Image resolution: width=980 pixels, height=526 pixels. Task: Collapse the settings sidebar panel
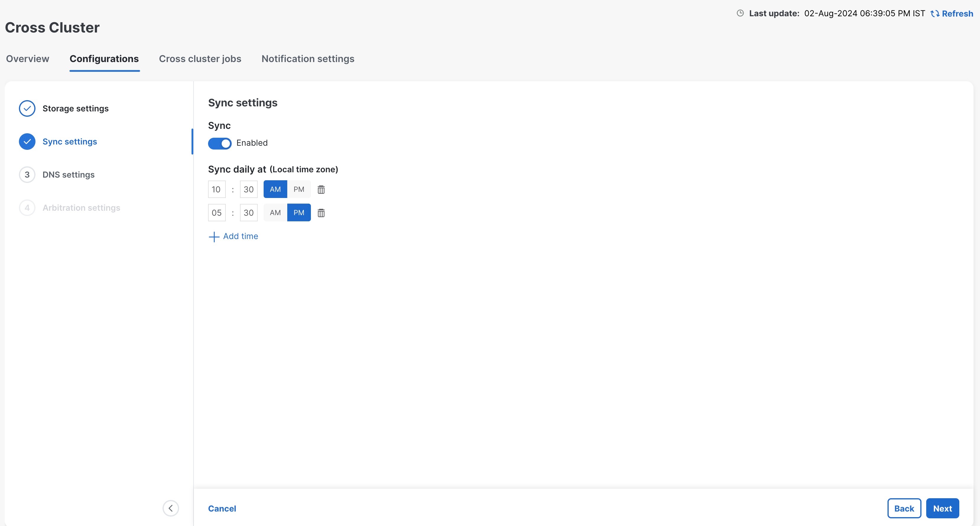[171, 508]
